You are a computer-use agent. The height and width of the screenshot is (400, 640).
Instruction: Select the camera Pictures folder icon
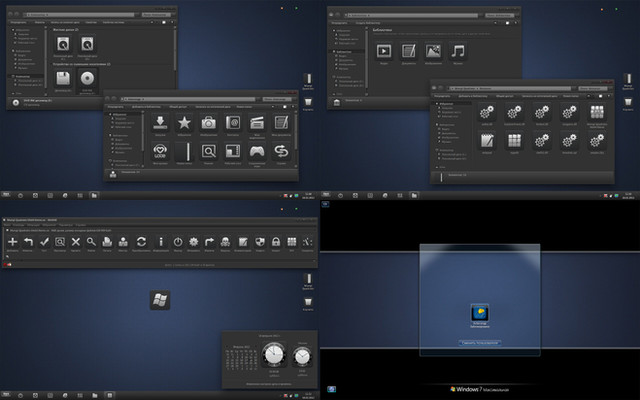point(208,122)
